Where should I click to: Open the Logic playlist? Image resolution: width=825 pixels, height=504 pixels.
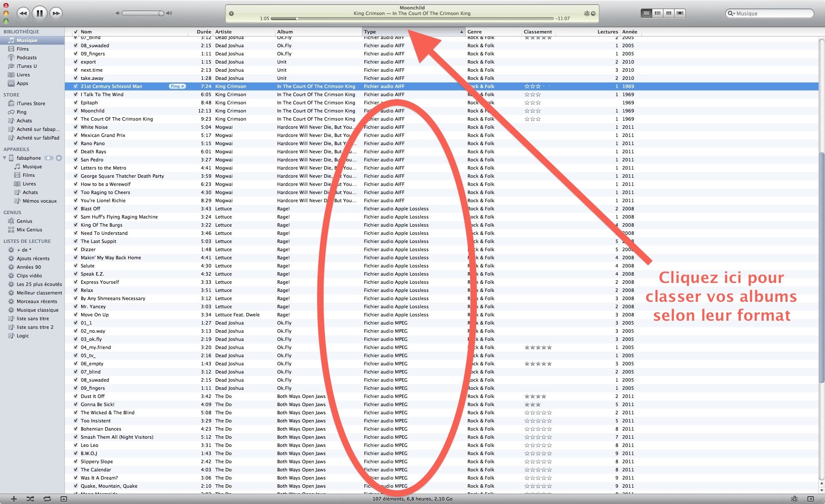22,336
